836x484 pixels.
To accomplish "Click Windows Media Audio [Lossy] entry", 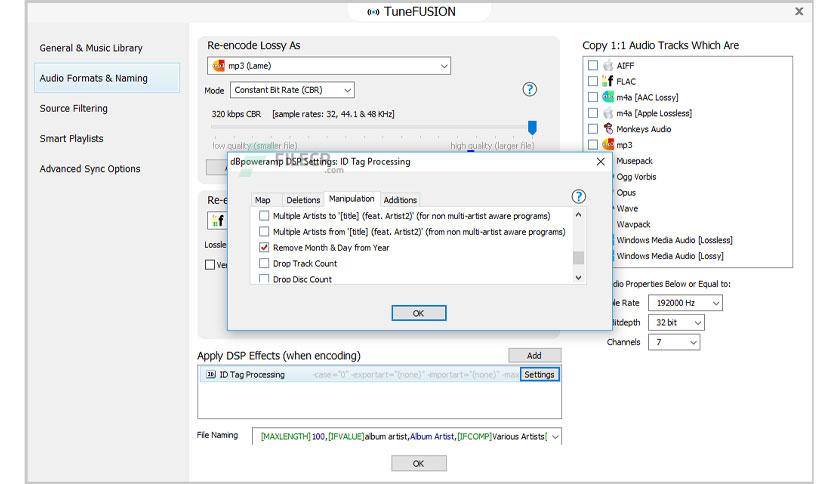I will coord(670,256).
